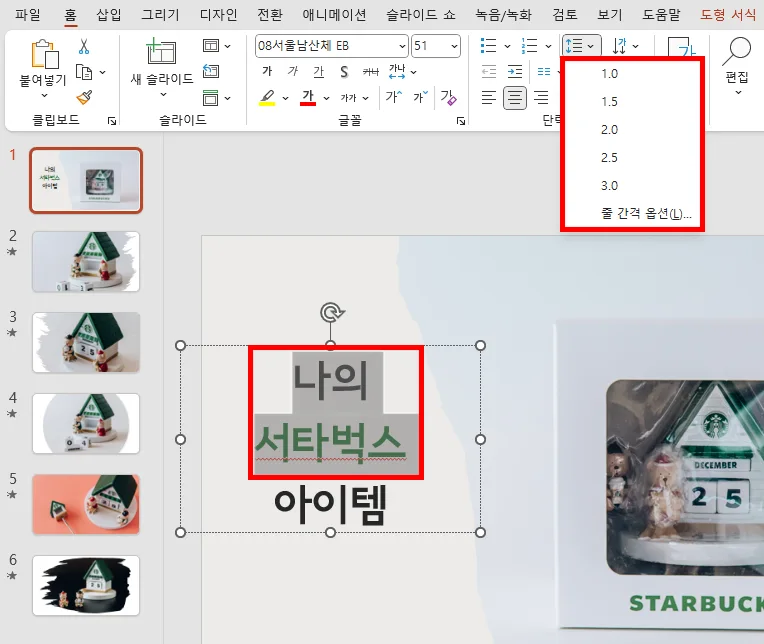Click the Increase Font Size icon
764x644 pixels.
point(393,97)
